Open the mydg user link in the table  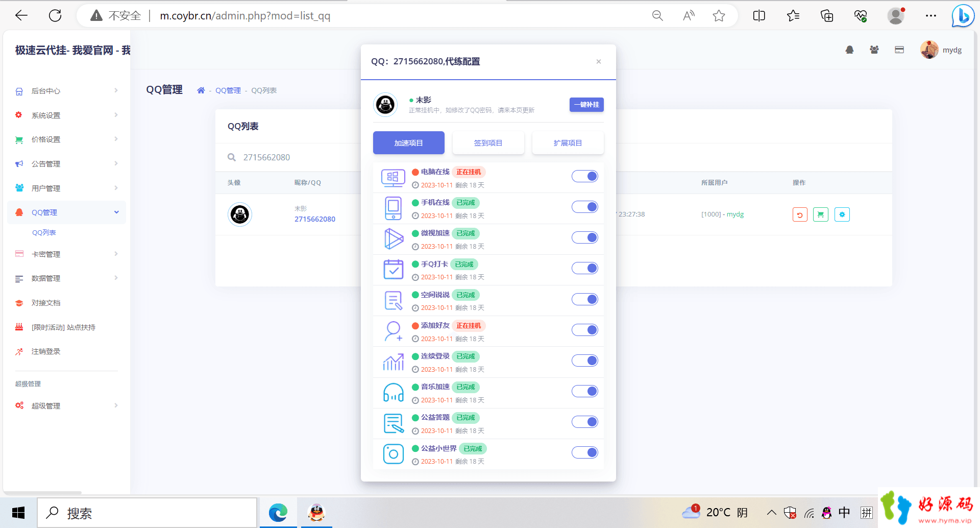click(x=735, y=214)
